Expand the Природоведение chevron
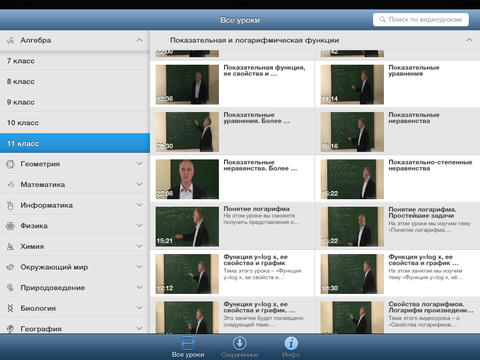 click(139, 288)
